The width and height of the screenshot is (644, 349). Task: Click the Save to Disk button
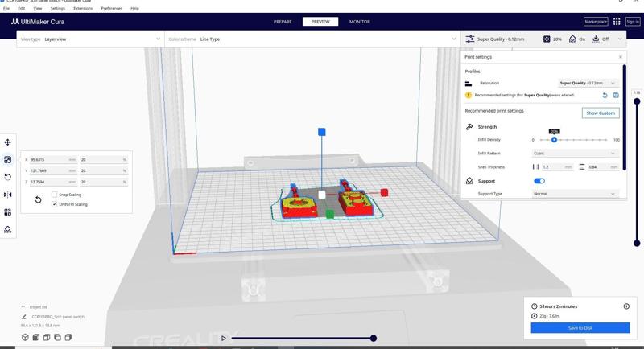(580, 327)
